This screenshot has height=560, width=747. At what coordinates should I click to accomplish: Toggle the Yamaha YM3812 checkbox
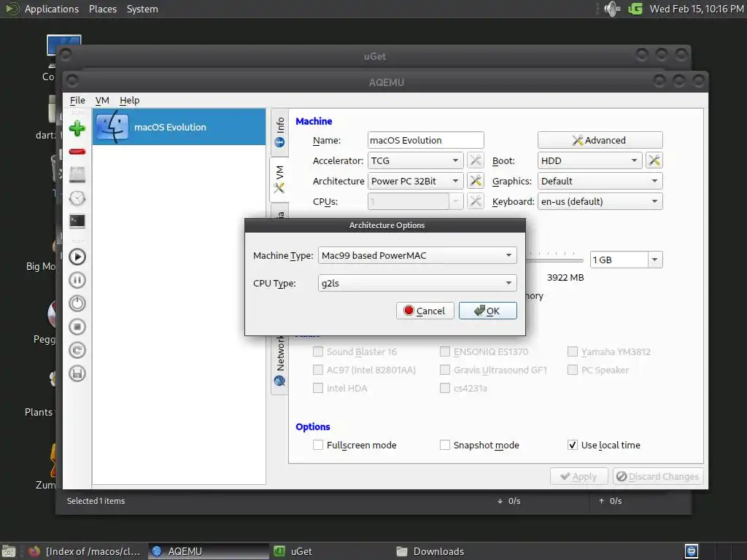(573, 352)
